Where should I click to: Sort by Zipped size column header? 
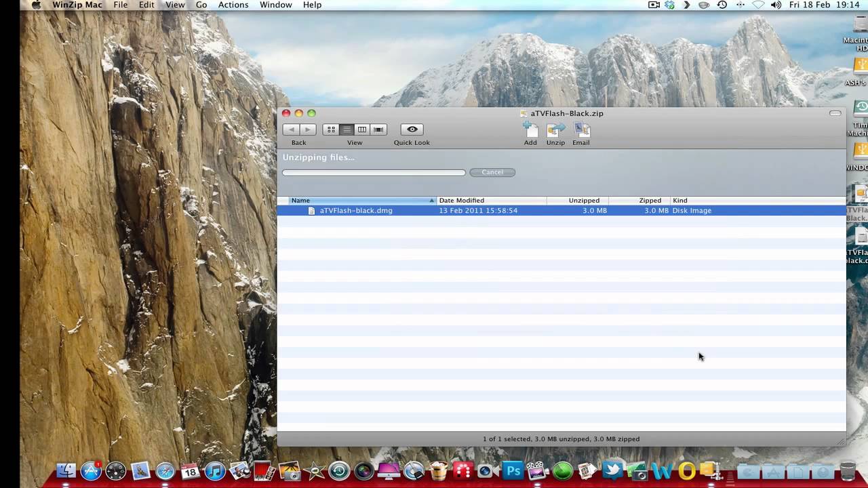tap(639, 201)
